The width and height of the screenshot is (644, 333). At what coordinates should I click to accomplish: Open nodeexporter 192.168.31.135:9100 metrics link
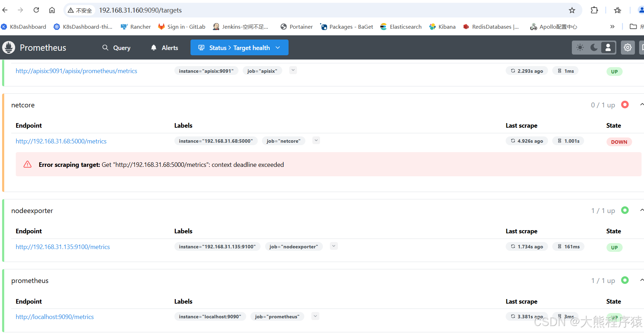coord(63,247)
